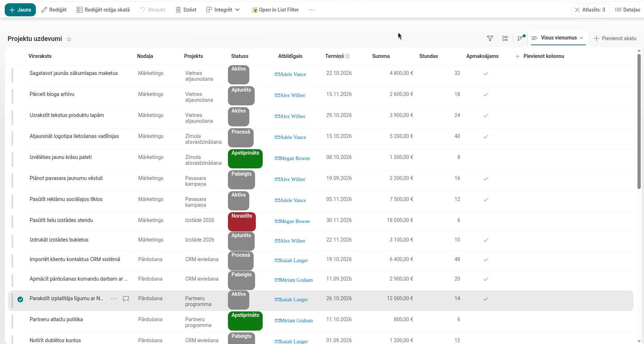Viewport: 644px width, 344px height.
Task: Click Pievienot skatu to add view
Action: (615, 38)
